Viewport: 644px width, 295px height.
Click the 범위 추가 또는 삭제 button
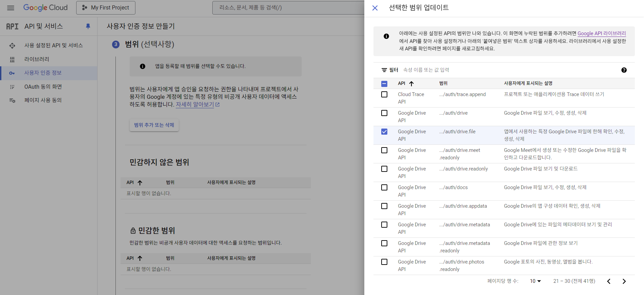pos(154,125)
